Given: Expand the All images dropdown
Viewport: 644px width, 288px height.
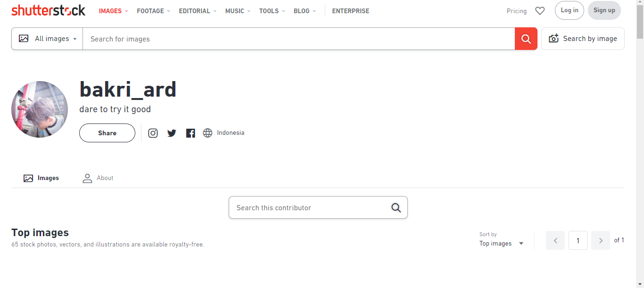Looking at the screenshot, I should [48, 39].
